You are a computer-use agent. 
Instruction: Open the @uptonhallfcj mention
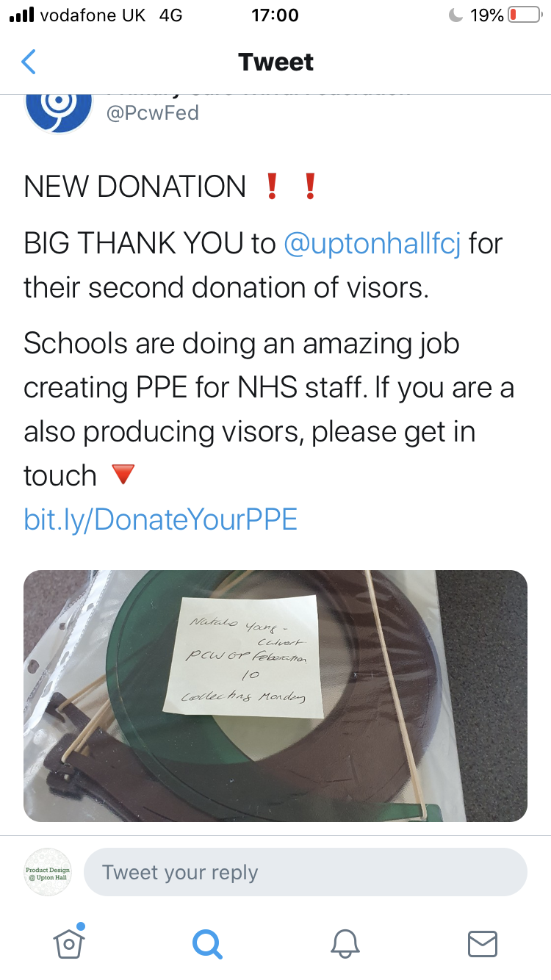click(372, 244)
